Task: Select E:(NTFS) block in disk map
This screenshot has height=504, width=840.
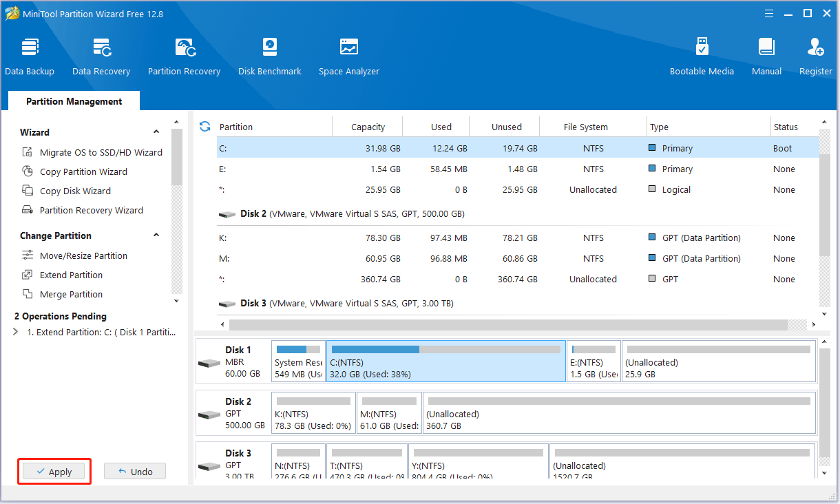Action: [594, 361]
